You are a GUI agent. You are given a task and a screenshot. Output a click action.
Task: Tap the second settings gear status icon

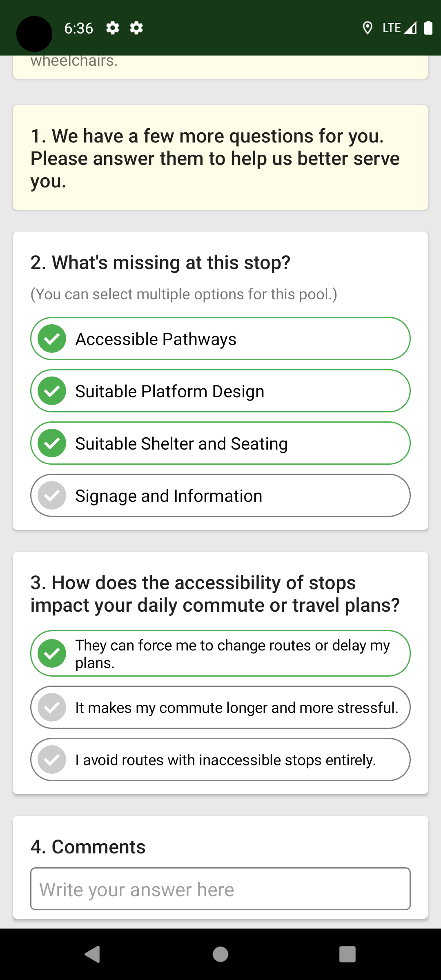pos(136,28)
